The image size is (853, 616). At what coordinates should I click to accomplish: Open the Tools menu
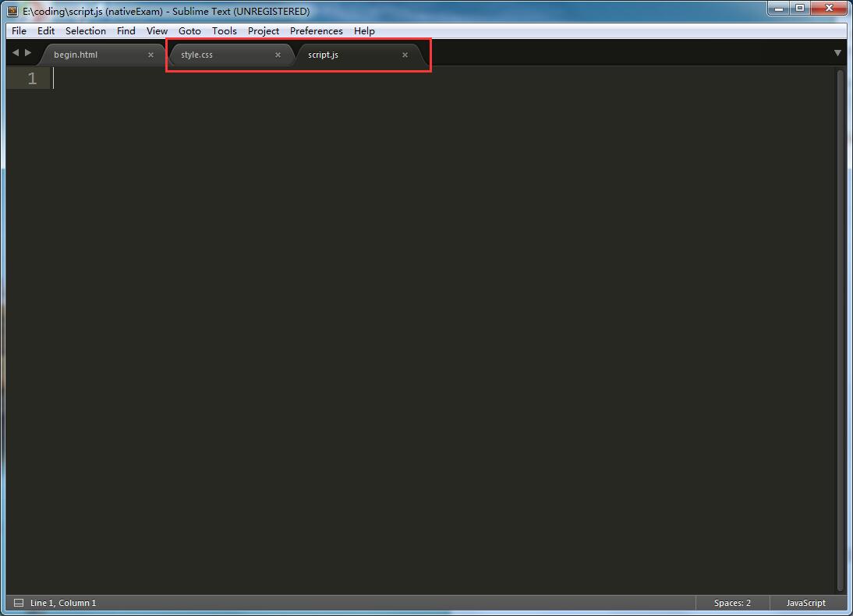pyautogui.click(x=224, y=30)
